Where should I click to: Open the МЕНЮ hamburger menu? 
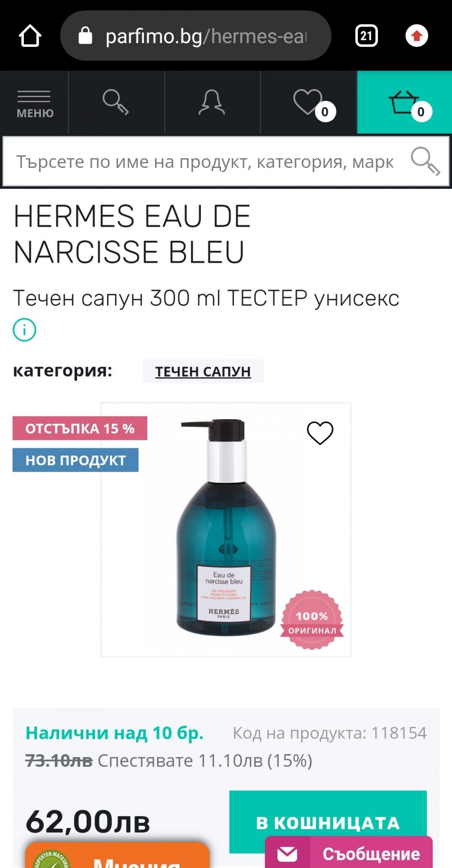pyautogui.click(x=34, y=102)
